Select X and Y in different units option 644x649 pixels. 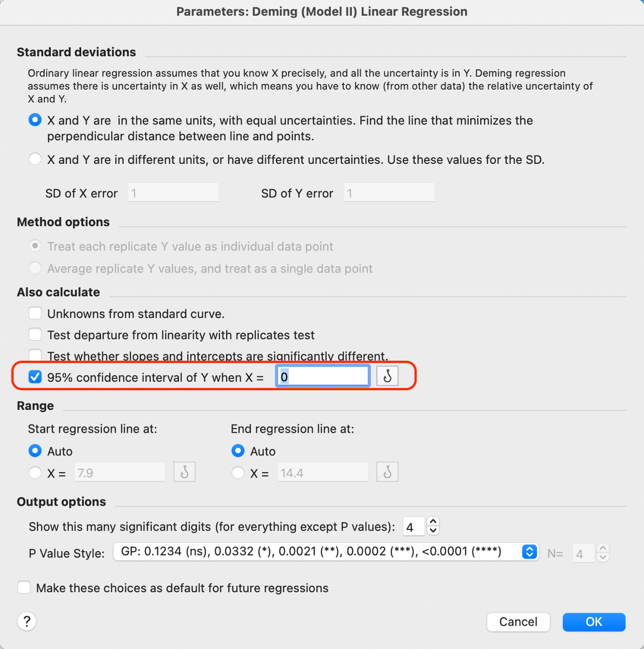(x=35, y=160)
